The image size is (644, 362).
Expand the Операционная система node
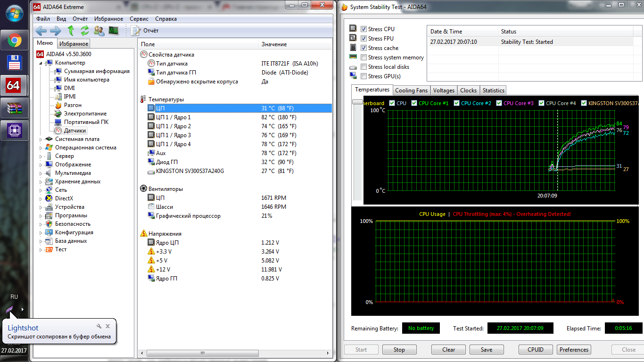pos(41,148)
